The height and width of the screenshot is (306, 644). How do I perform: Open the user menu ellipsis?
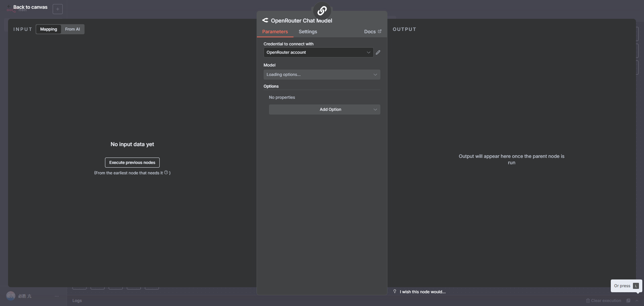[57, 296]
